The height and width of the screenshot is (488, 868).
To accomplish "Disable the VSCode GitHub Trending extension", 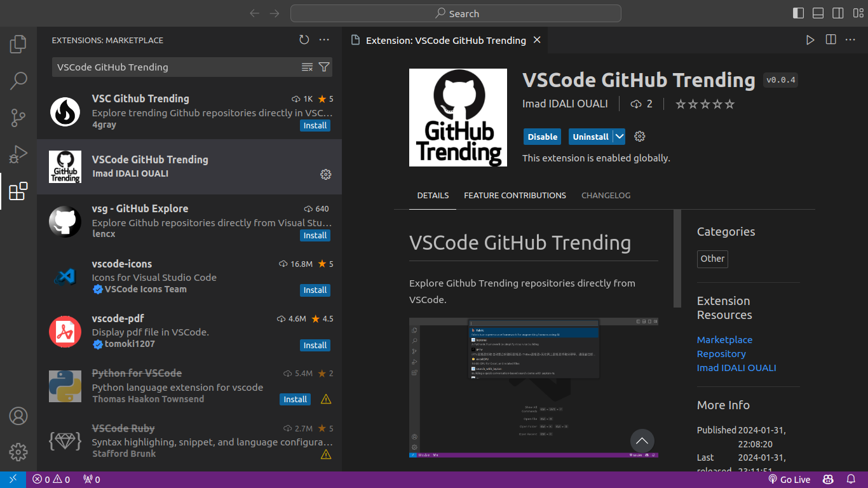I will [x=543, y=137].
